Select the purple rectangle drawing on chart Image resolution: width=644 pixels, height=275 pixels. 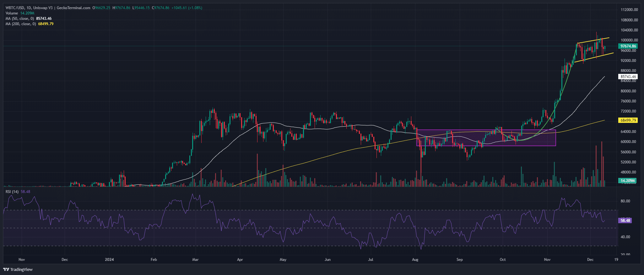pyautogui.click(x=486, y=138)
